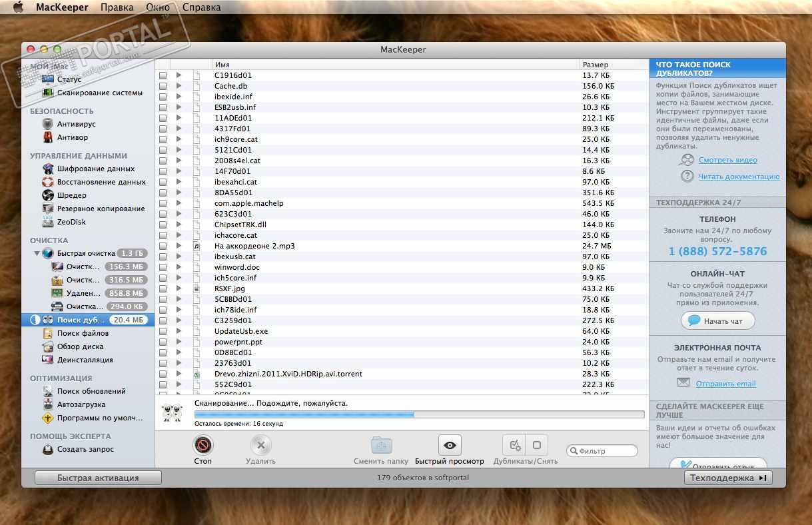Click the Отправить email link

tap(725, 384)
